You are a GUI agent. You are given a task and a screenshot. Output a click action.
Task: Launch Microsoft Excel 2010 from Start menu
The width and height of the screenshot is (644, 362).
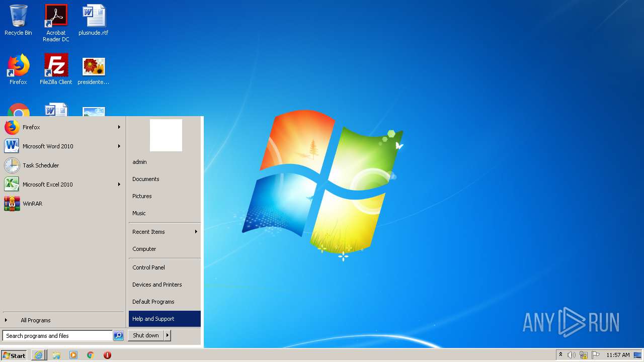(63, 185)
